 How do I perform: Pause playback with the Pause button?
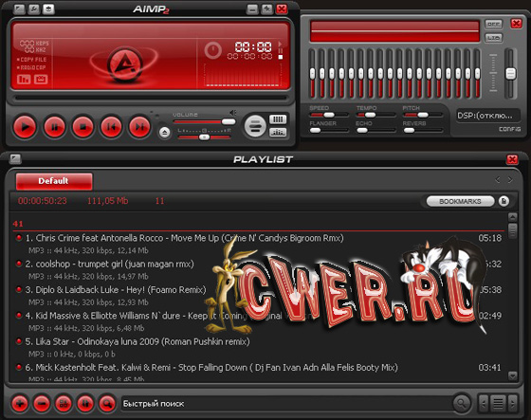tap(54, 127)
